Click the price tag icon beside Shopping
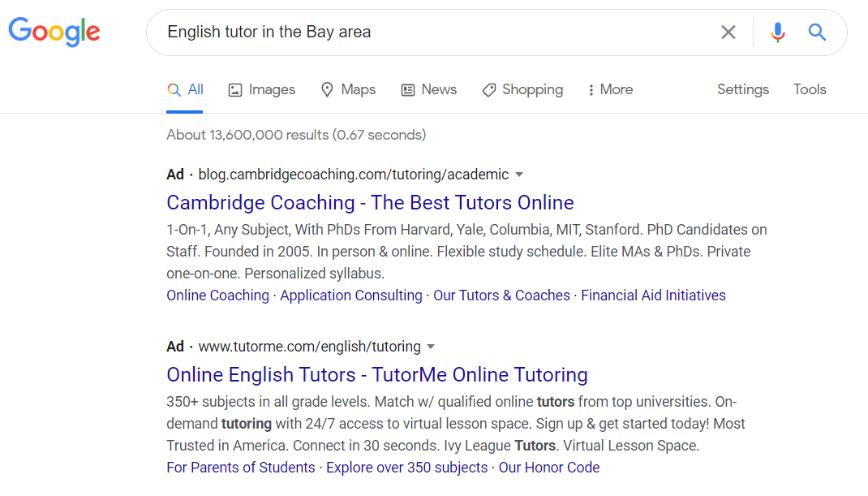The height and width of the screenshot is (496, 868). click(x=488, y=89)
